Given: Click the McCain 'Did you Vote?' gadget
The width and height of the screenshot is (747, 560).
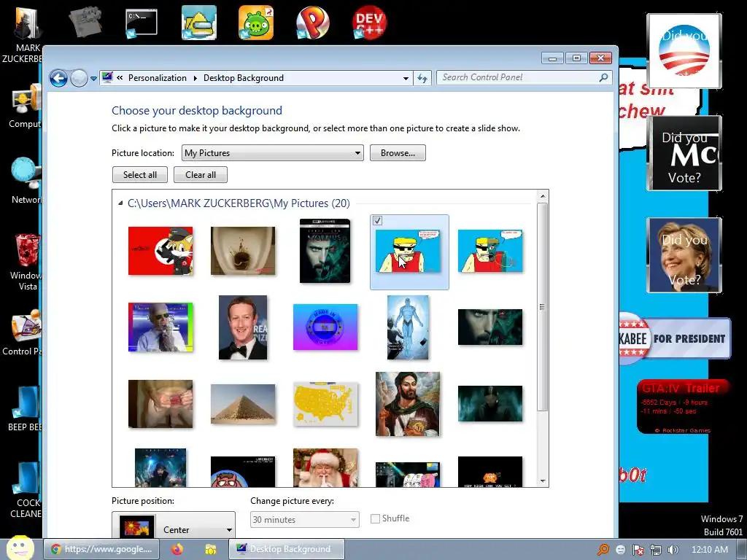Looking at the screenshot, I should [684, 153].
